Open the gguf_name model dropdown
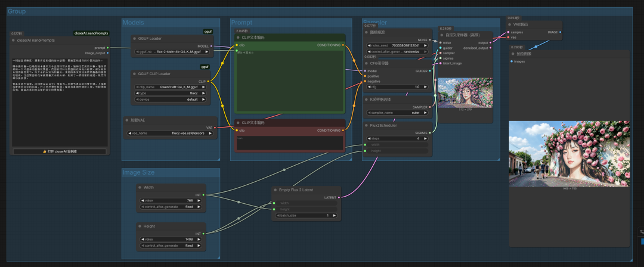Image resolution: width=644 pixels, height=267 pixels. [172, 52]
